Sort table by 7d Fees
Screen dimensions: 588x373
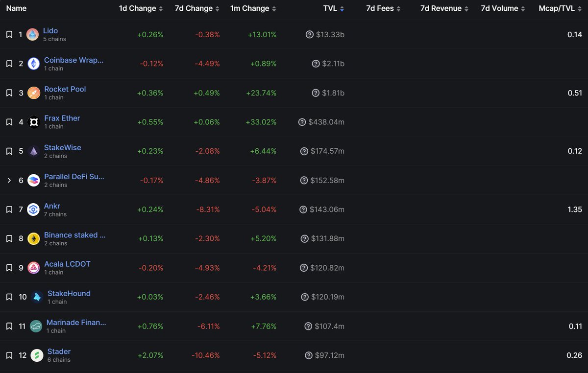383,9
